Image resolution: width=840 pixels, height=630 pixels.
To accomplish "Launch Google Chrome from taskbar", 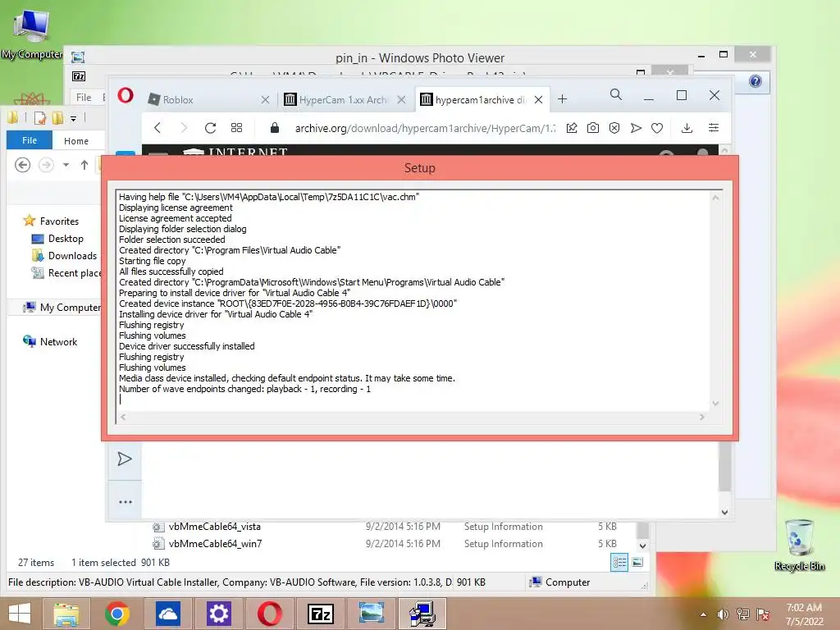I will pyautogui.click(x=117, y=614).
